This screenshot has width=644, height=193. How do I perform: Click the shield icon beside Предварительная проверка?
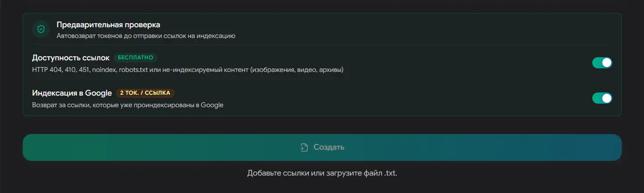(41, 29)
